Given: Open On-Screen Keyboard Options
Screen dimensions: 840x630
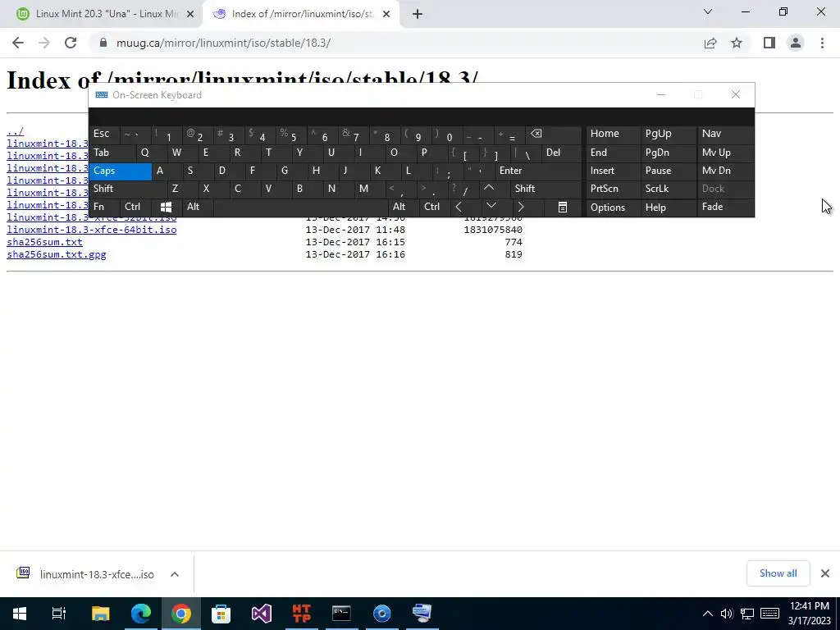Looking at the screenshot, I should (x=614, y=208).
